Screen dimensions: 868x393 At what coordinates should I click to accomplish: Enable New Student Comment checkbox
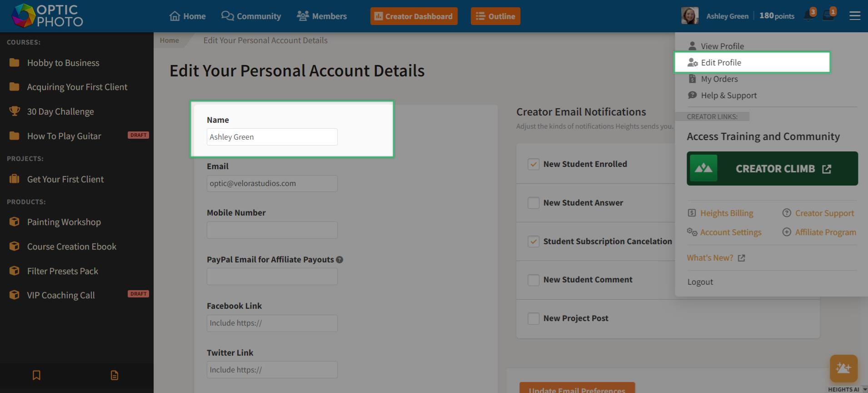pyautogui.click(x=534, y=280)
